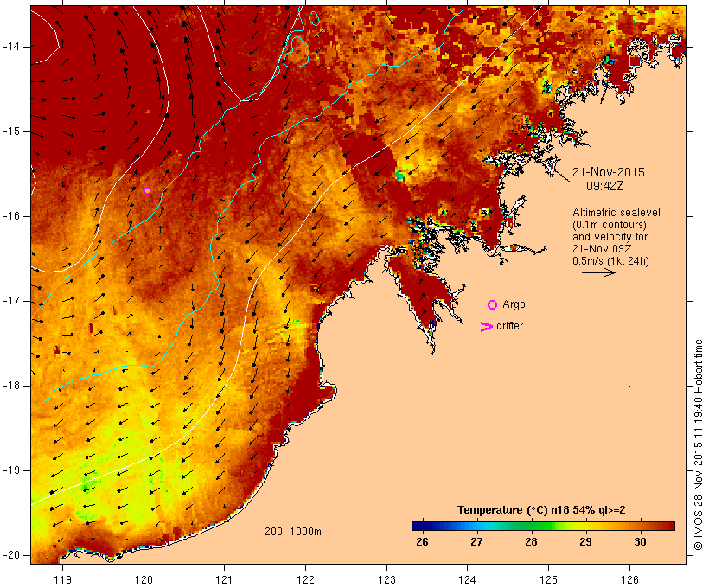Click longitude axis label 125
Screen dimensions: 709x588
coord(549,579)
